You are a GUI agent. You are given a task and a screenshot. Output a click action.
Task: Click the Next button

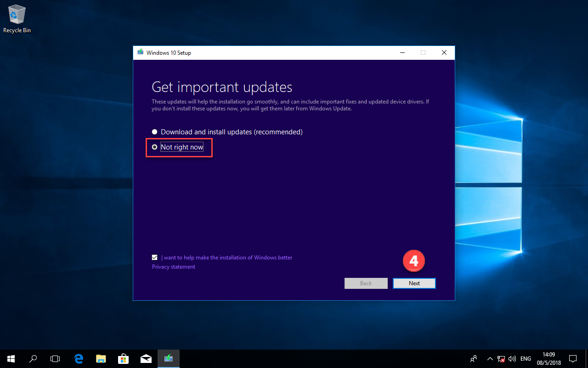coord(414,283)
